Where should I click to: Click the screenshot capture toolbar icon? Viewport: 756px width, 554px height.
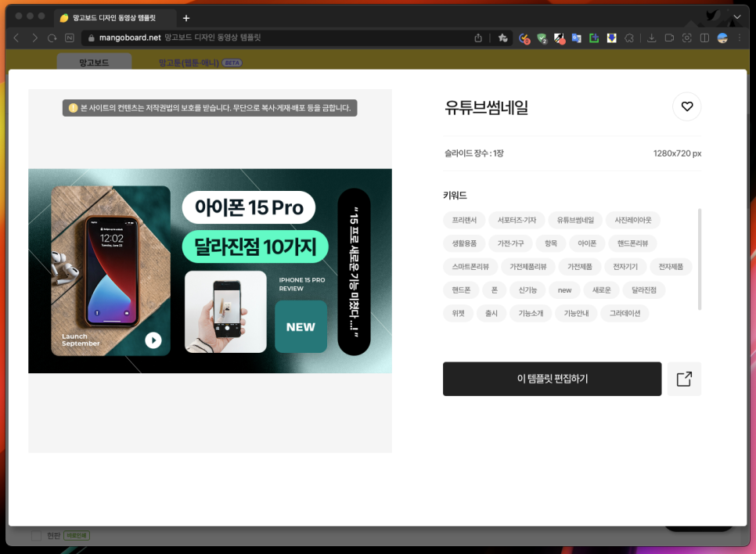click(686, 38)
